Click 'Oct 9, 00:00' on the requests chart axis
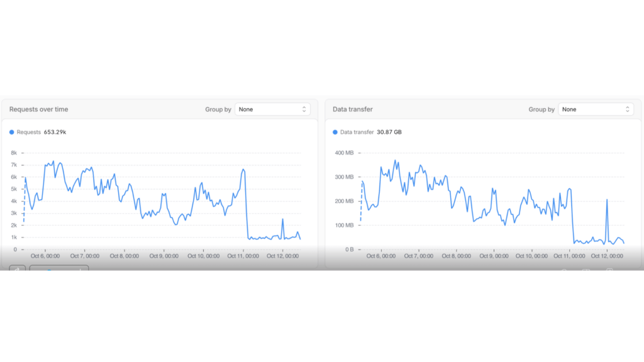This screenshot has height=362, width=644. point(164,256)
